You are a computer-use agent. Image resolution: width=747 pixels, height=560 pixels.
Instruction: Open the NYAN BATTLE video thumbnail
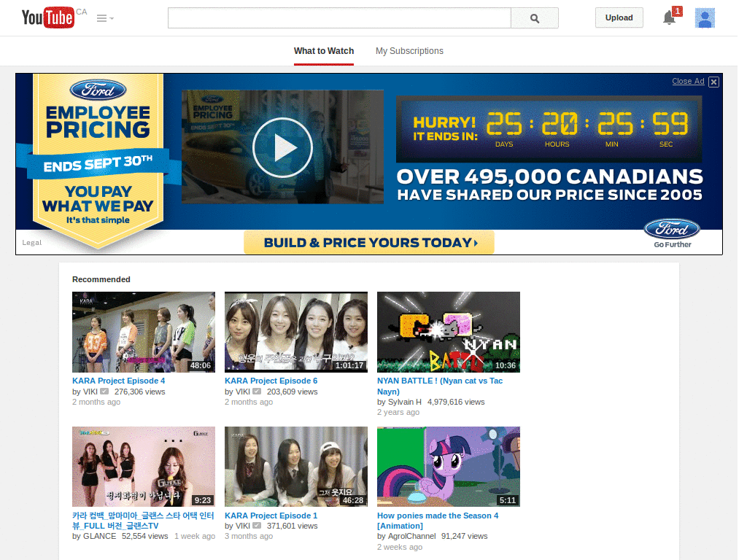(x=449, y=332)
